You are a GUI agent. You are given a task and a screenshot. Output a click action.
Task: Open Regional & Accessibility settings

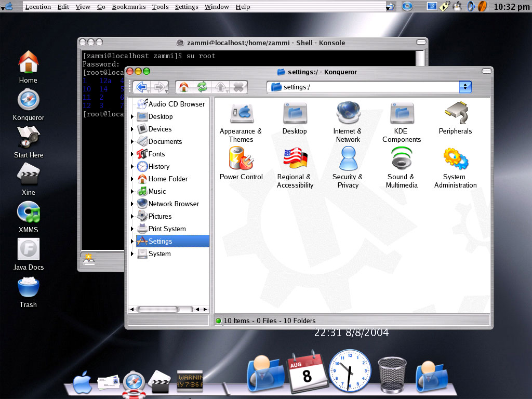pos(295,168)
